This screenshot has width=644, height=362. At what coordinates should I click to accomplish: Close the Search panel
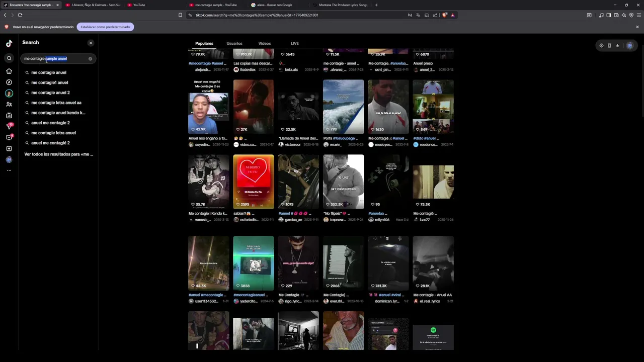[x=91, y=43]
